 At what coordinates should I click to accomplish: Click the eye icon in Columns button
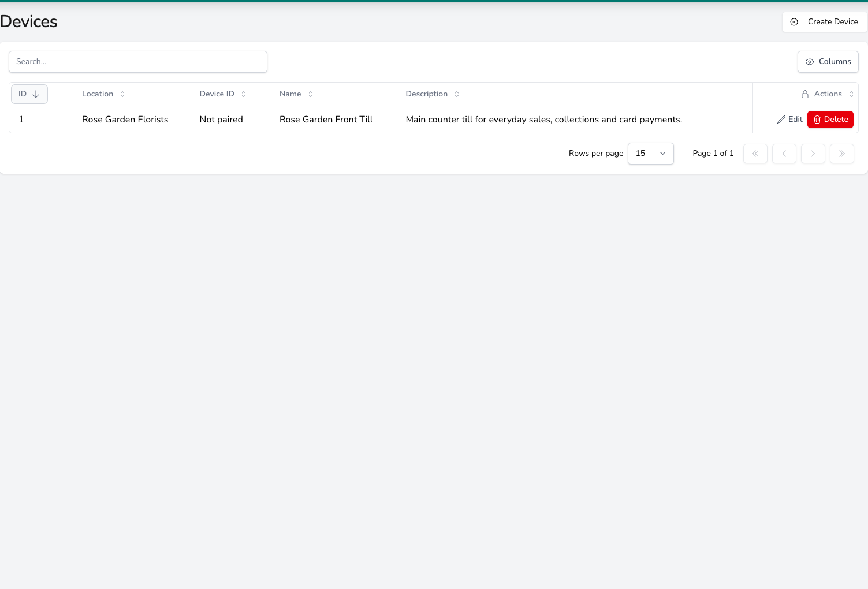(810, 62)
